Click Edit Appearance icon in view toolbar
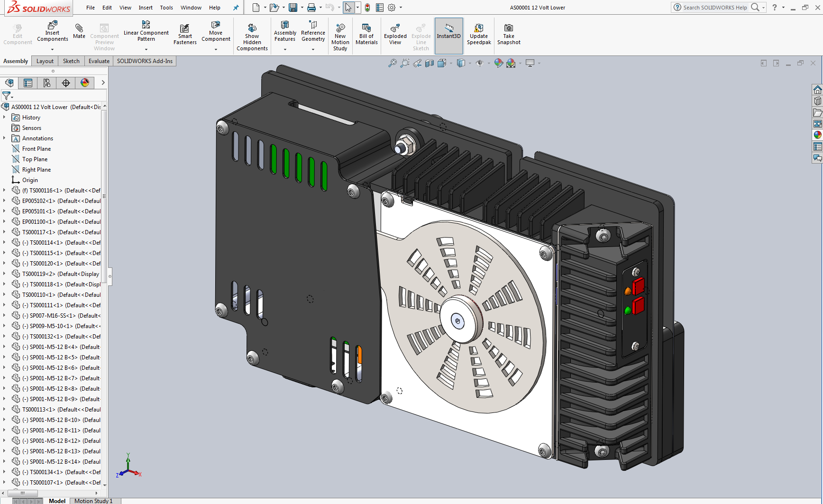Viewport: 823px width, 504px height. 498,63
